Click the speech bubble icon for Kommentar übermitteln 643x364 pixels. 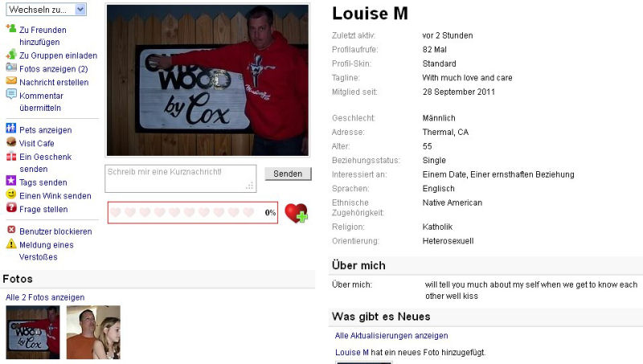click(x=11, y=94)
